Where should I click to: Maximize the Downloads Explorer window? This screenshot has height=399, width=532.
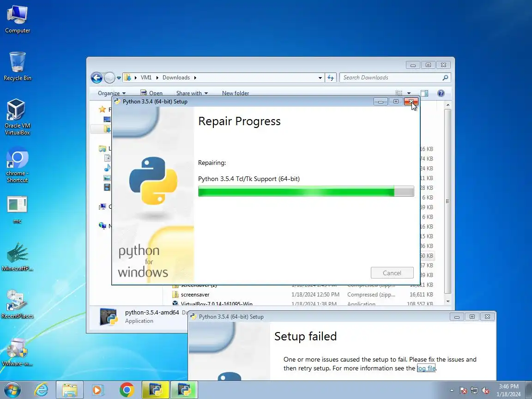click(x=428, y=65)
